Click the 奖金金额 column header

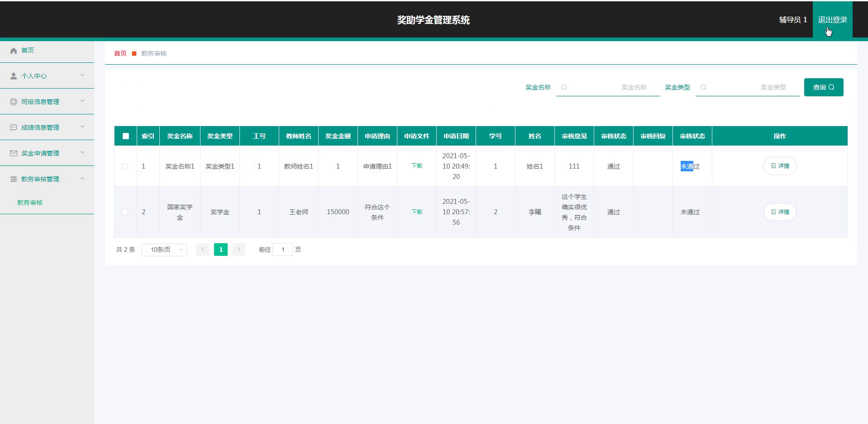[338, 136]
